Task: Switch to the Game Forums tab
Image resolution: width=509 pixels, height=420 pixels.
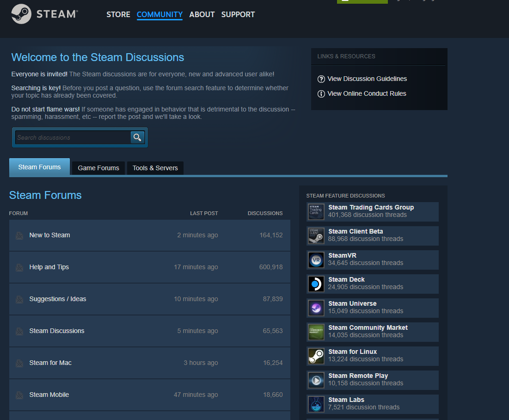Action: pyautogui.click(x=98, y=168)
